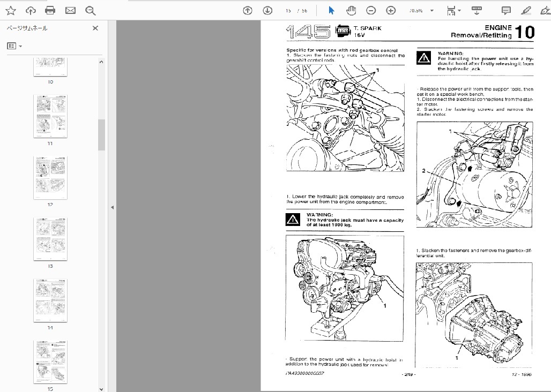This screenshot has width=551, height=392.
Task: Click the page number '- 249 -' text
Action: coord(408,374)
